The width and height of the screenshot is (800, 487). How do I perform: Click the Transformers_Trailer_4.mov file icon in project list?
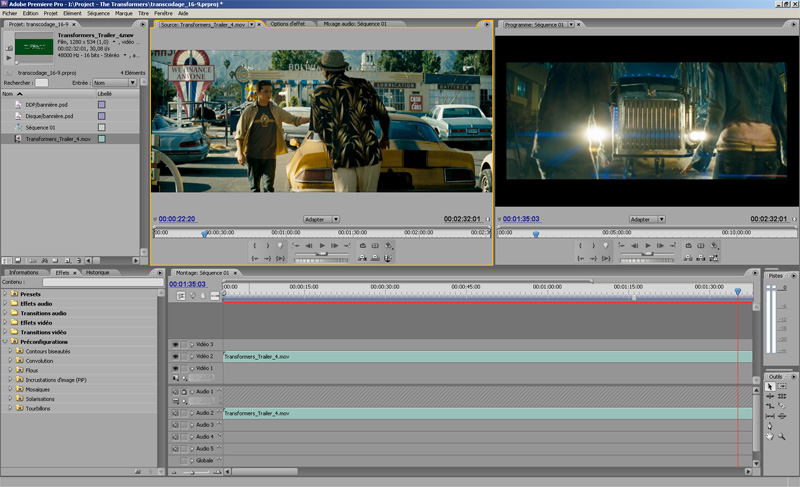point(18,139)
